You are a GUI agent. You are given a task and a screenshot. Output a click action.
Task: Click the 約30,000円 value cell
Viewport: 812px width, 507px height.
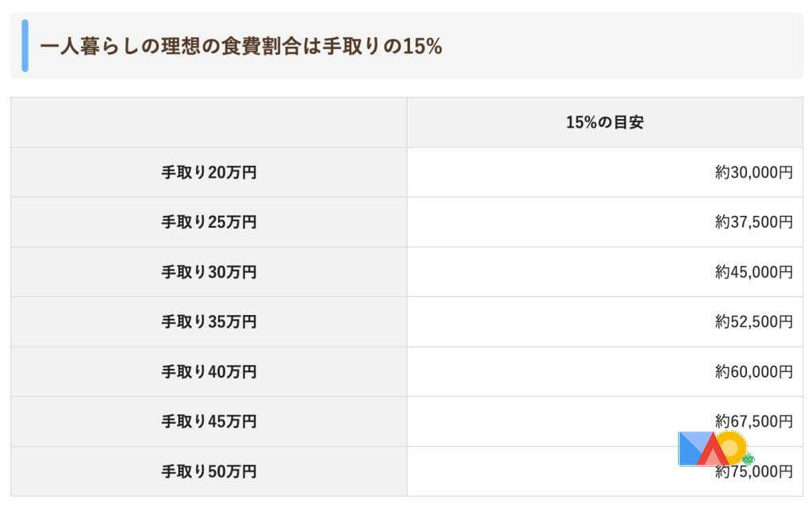(753, 172)
